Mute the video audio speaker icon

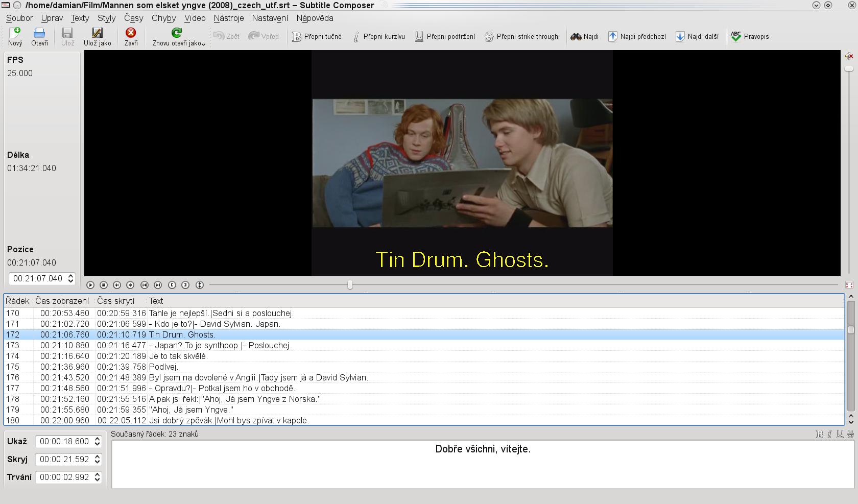point(849,56)
